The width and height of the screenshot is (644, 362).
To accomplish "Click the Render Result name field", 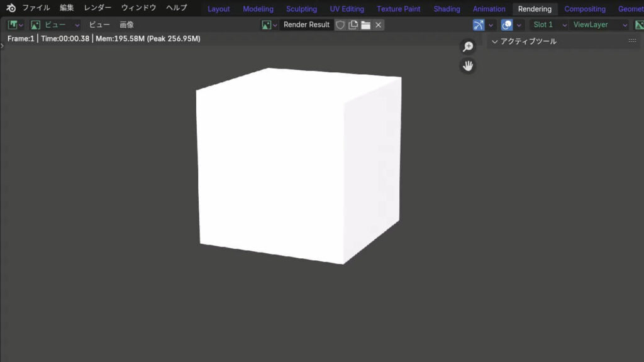I will [306, 25].
